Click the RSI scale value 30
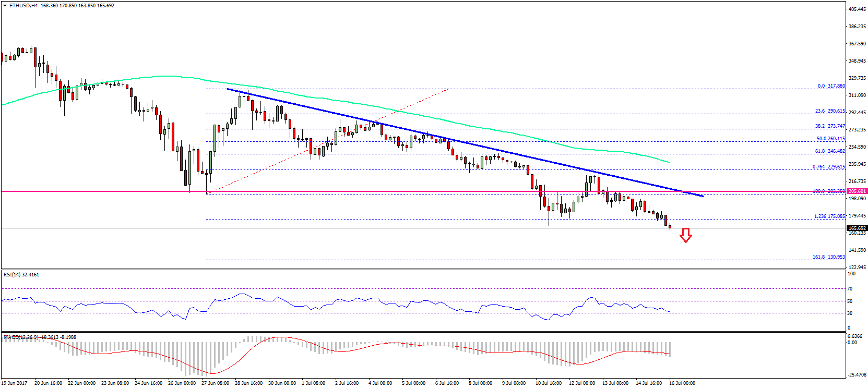The width and height of the screenshot is (868, 389). click(850, 313)
